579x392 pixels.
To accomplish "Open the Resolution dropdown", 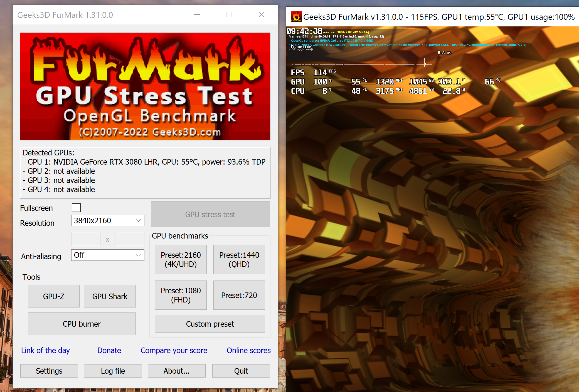I will coord(108,221).
